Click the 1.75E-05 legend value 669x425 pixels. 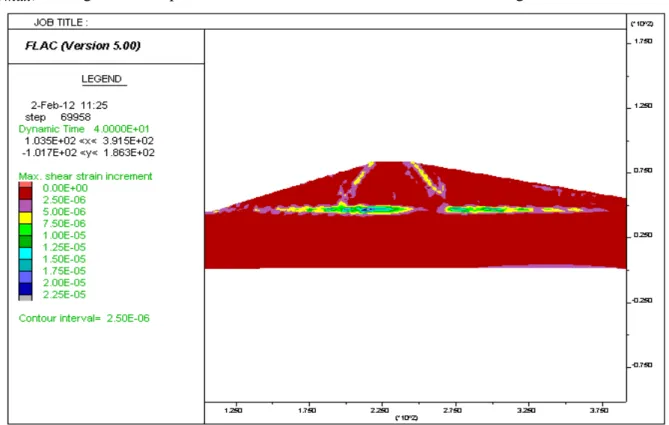click(x=64, y=271)
